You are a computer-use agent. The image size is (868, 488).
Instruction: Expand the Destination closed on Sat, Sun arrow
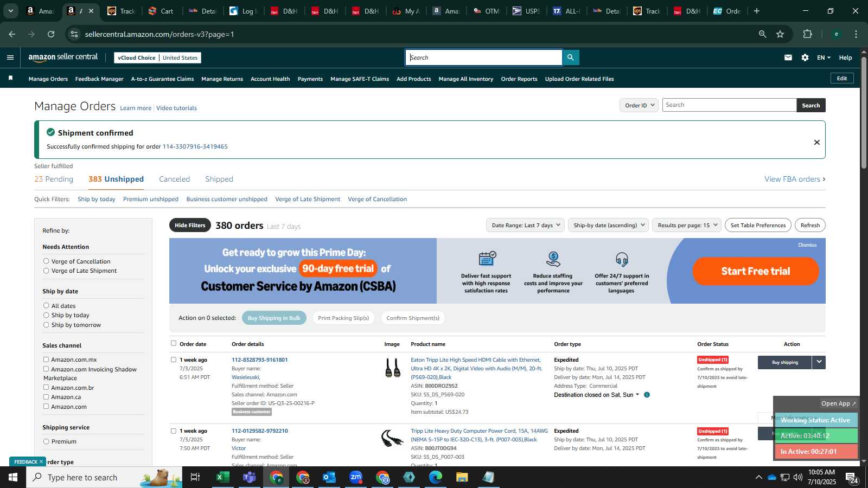(x=637, y=395)
